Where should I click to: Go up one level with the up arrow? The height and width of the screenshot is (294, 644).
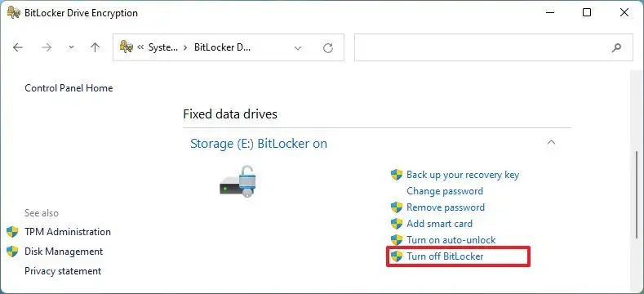point(95,47)
